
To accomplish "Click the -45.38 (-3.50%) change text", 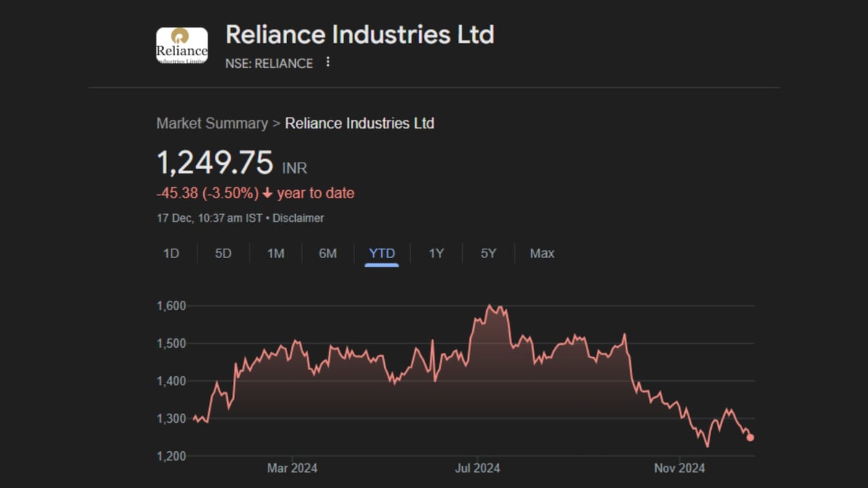I will click(208, 193).
